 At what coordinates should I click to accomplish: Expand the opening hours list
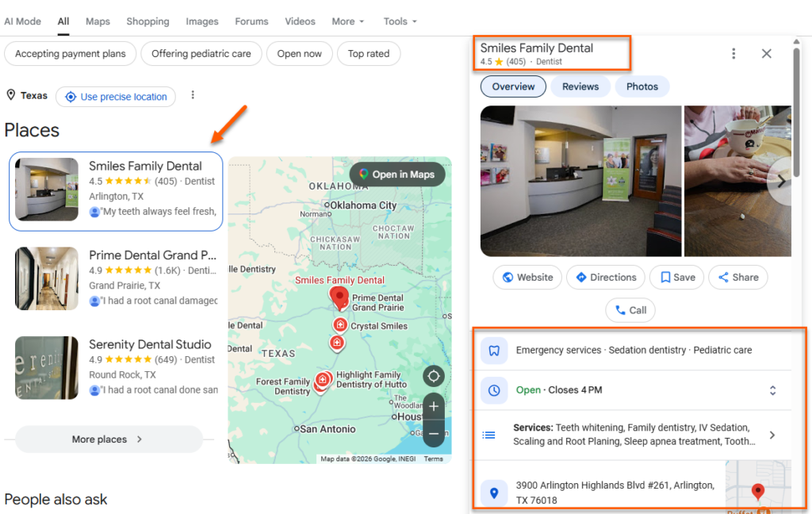[772, 390]
